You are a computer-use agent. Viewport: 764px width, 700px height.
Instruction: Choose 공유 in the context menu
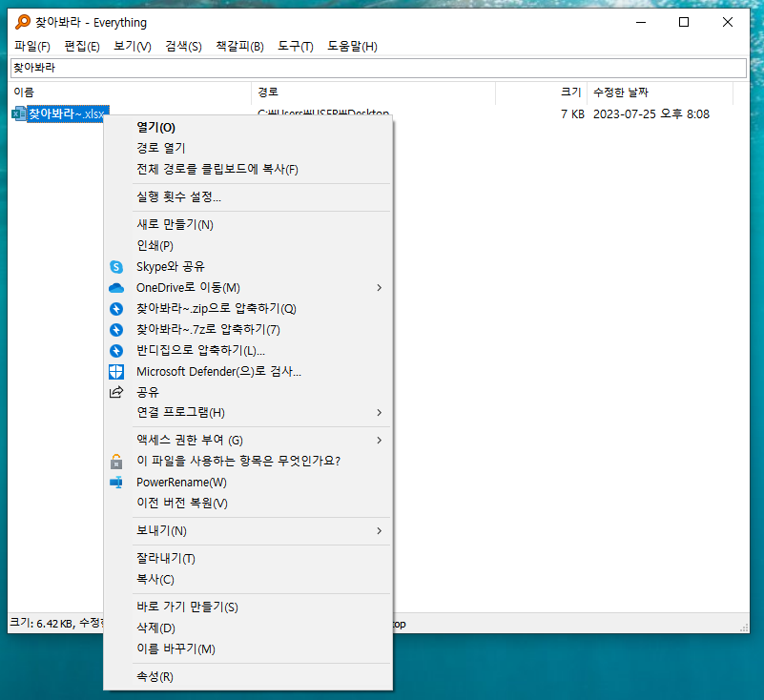(248, 392)
